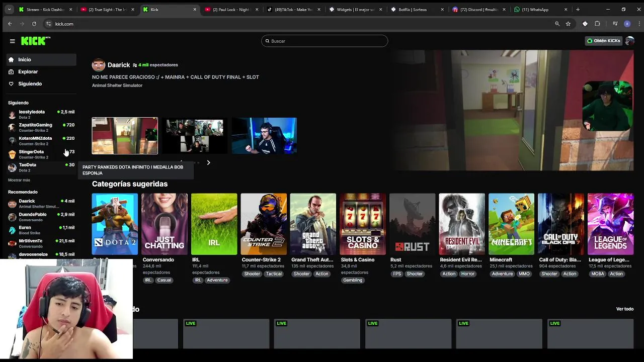Image resolution: width=644 pixels, height=362 pixels.
Task: Open the Grand Theft Auto category card
Action: [x=313, y=224]
